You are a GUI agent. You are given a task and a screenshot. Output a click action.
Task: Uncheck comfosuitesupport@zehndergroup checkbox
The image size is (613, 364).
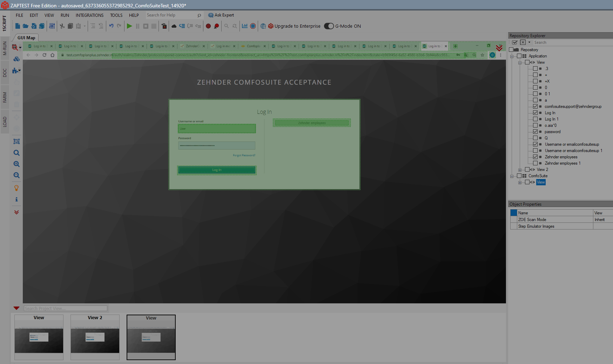(535, 107)
